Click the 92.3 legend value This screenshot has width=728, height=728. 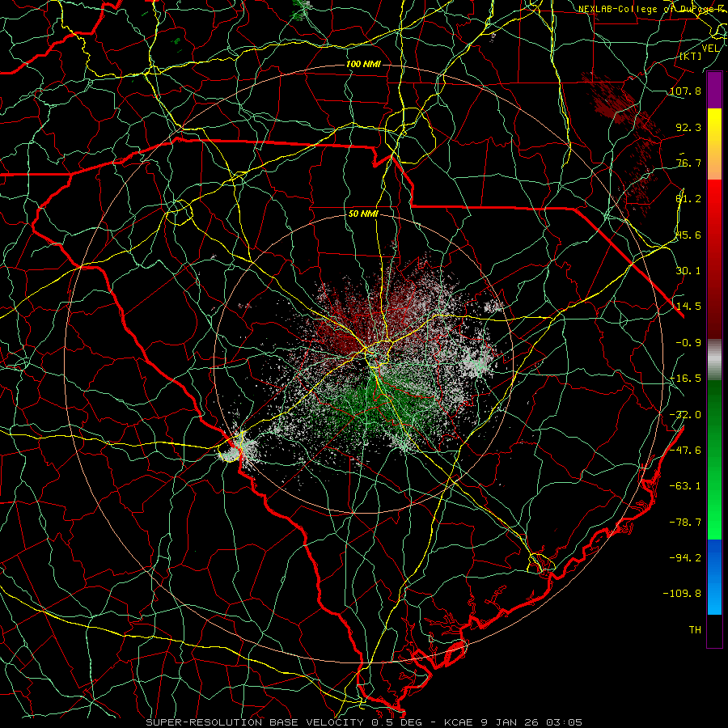(x=688, y=127)
